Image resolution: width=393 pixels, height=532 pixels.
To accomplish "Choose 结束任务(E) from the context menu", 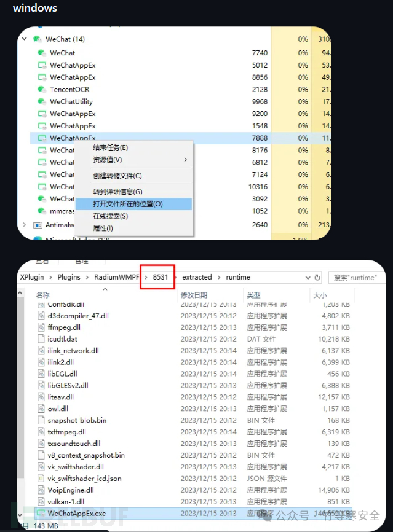I will coord(133,147).
